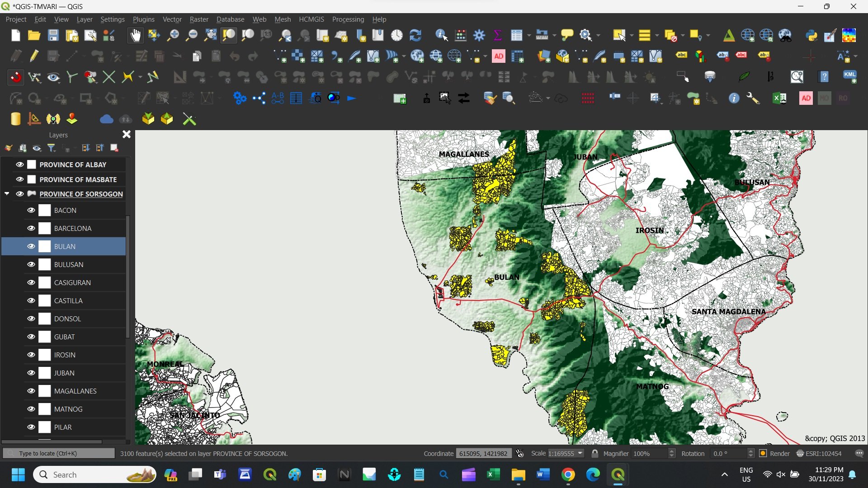Toggle editing with the pencil icon

tap(34, 56)
